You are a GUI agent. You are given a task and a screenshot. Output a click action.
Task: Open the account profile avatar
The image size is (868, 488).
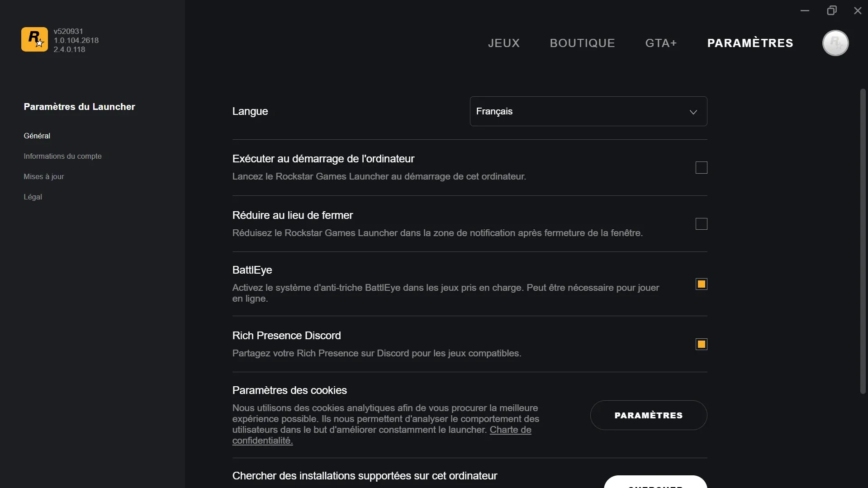click(835, 43)
